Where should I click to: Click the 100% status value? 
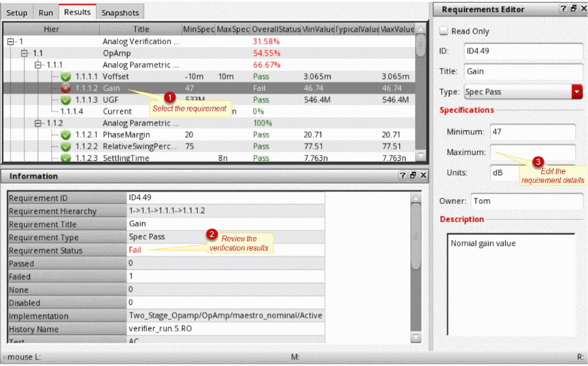[x=262, y=123]
